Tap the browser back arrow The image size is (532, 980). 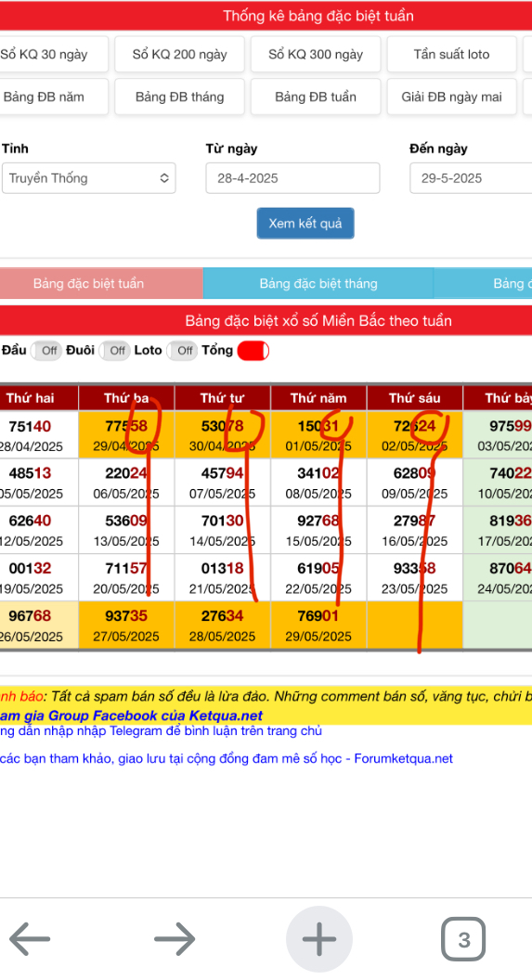[x=30, y=939]
